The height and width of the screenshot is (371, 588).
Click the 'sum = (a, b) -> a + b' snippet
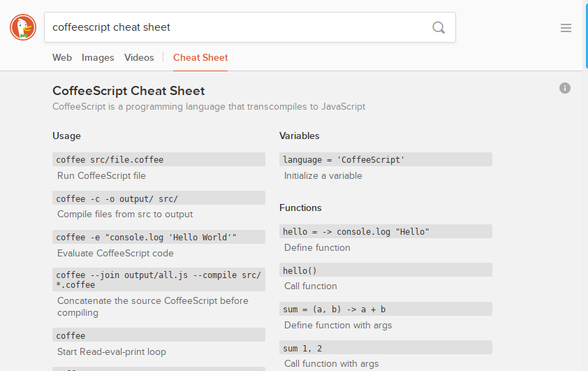(385, 309)
